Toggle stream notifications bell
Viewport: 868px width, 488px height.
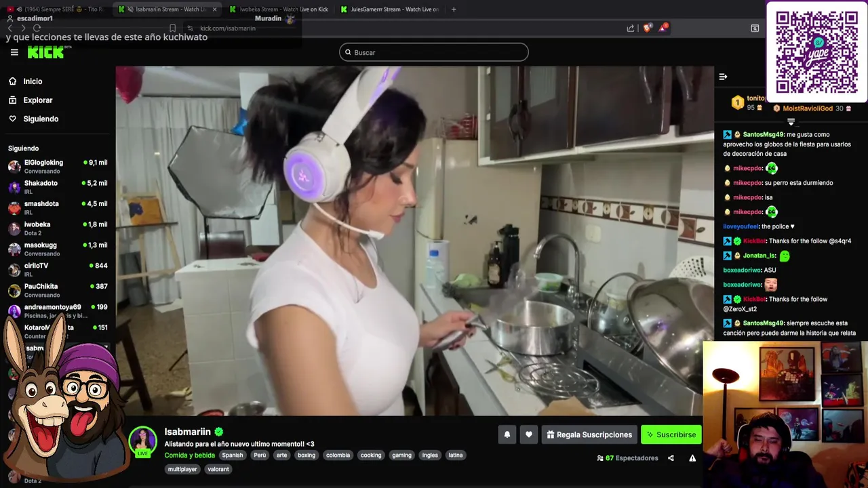[x=507, y=434]
